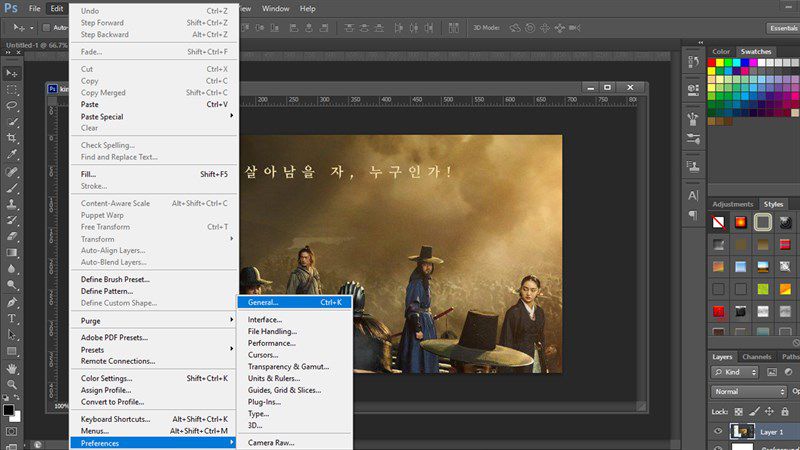
Task: Open the Preferences submenu item
Action: (154, 443)
